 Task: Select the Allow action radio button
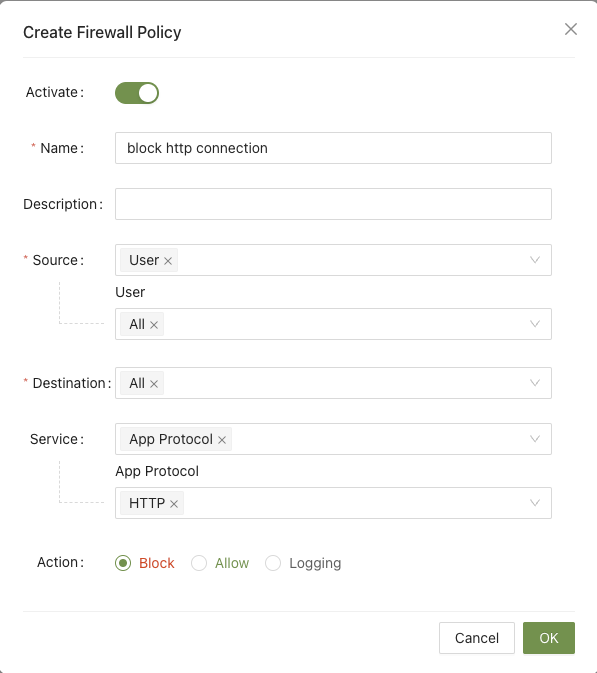(199, 563)
